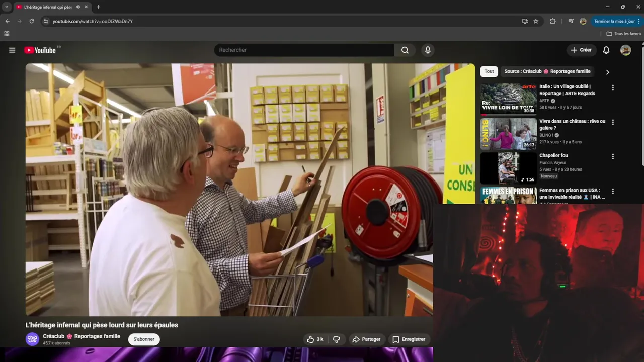Click the video title 'L'héritage infernal'

(102, 325)
